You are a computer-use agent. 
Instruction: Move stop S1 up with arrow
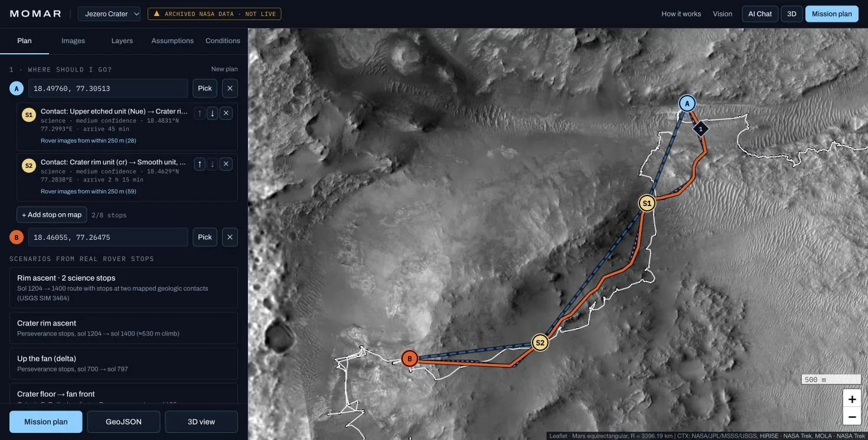tap(200, 113)
